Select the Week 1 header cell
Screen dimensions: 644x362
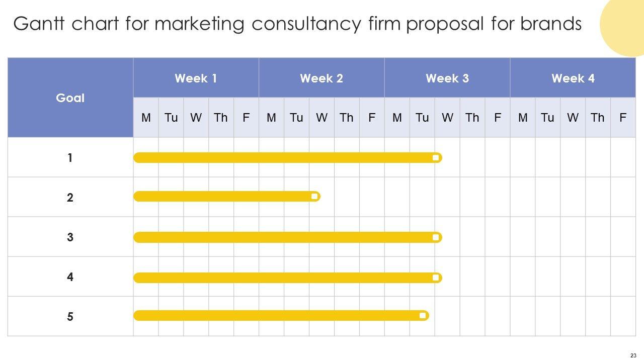[x=196, y=78]
